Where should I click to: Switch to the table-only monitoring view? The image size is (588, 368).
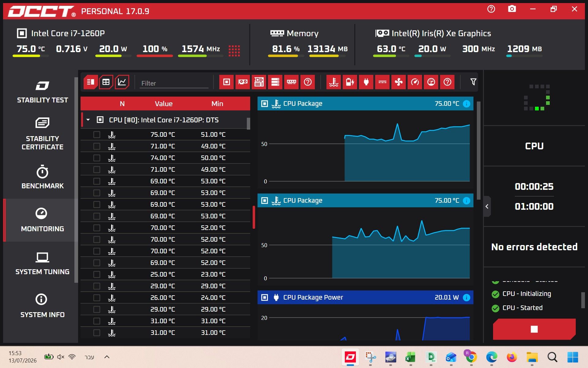click(x=106, y=82)
